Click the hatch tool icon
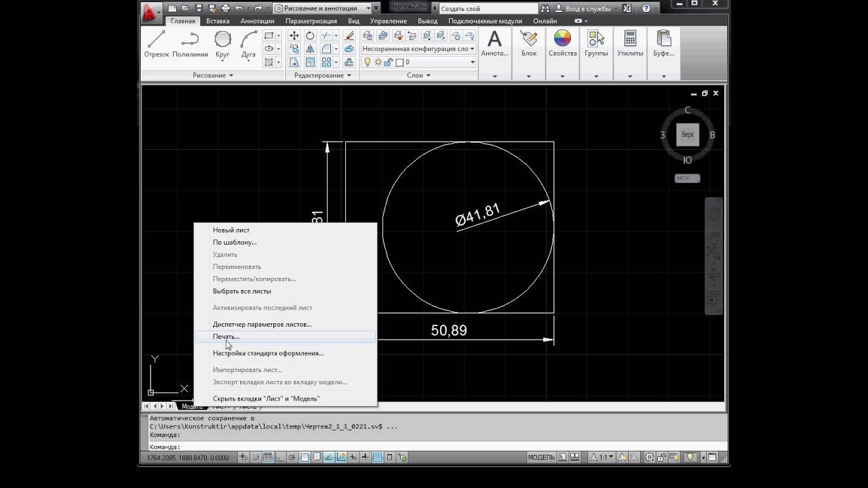This screenshot has height=488, width=868. pyautogui.click(x=269, y=62)
